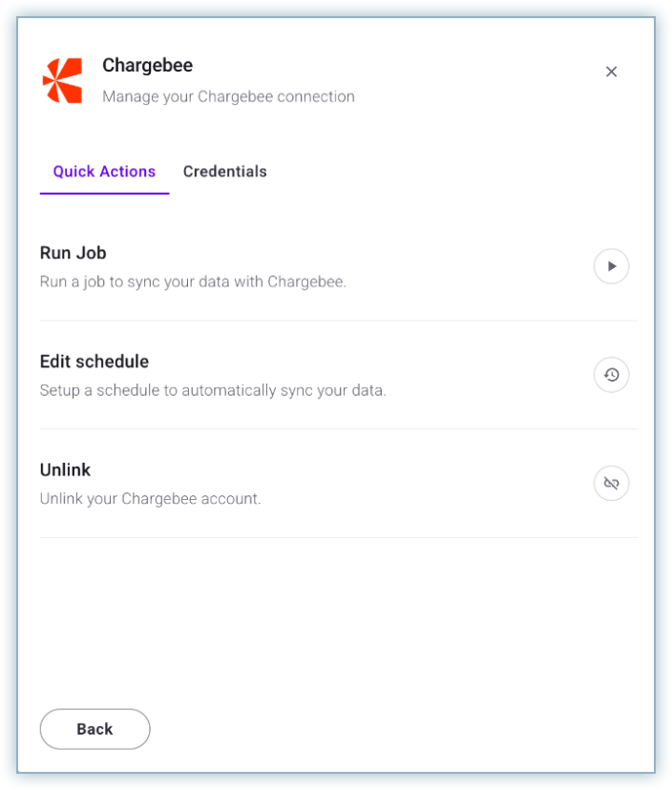Image resolution: width=672 pixels, height=790 pixels.
Task: Click the orange Chargebee logo
Action: coord(62,81)
